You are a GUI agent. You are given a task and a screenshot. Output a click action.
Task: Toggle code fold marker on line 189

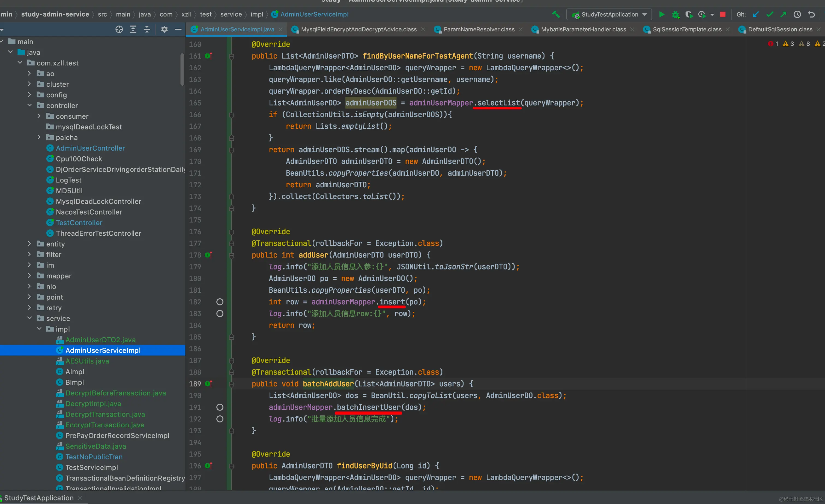click(231, 384)
